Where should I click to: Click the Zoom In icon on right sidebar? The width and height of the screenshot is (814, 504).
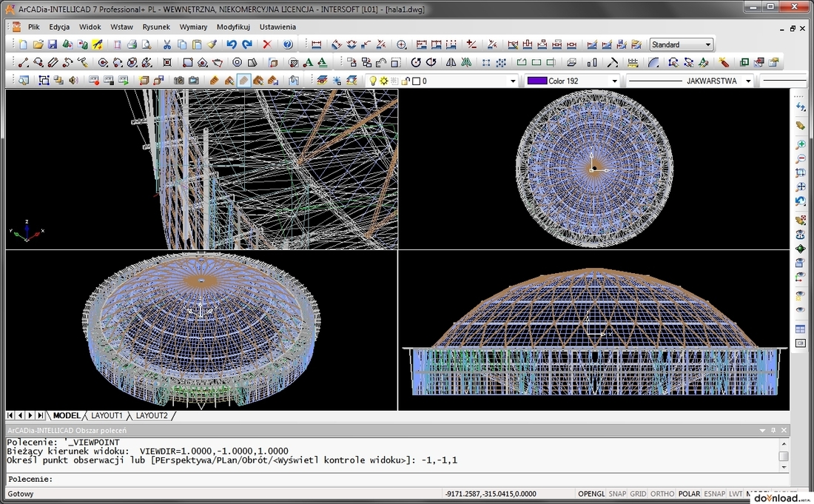800,144
